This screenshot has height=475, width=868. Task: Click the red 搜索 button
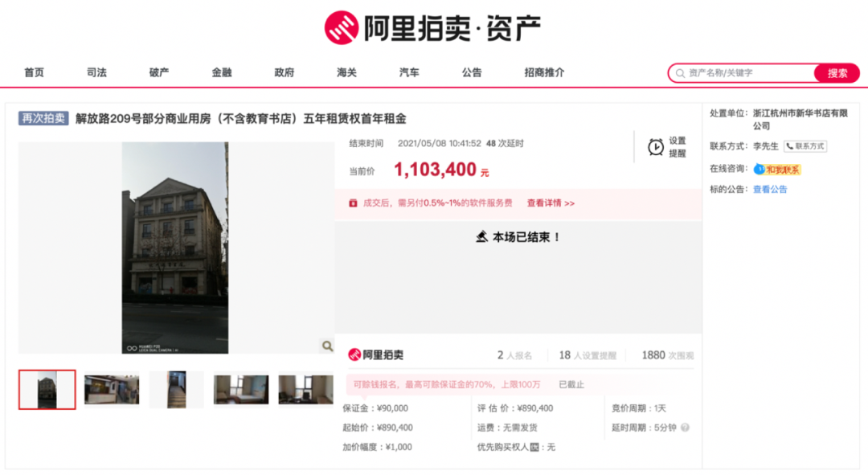click(837, 73)
